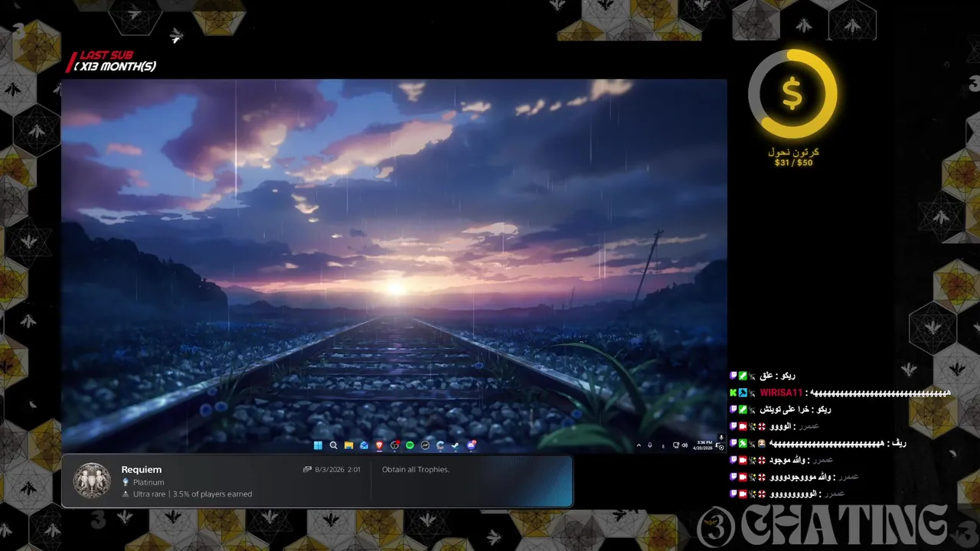The height and width of the screenshot is (551, 980).
Task: Open the Windows Start menu
Action: [318, 445]
